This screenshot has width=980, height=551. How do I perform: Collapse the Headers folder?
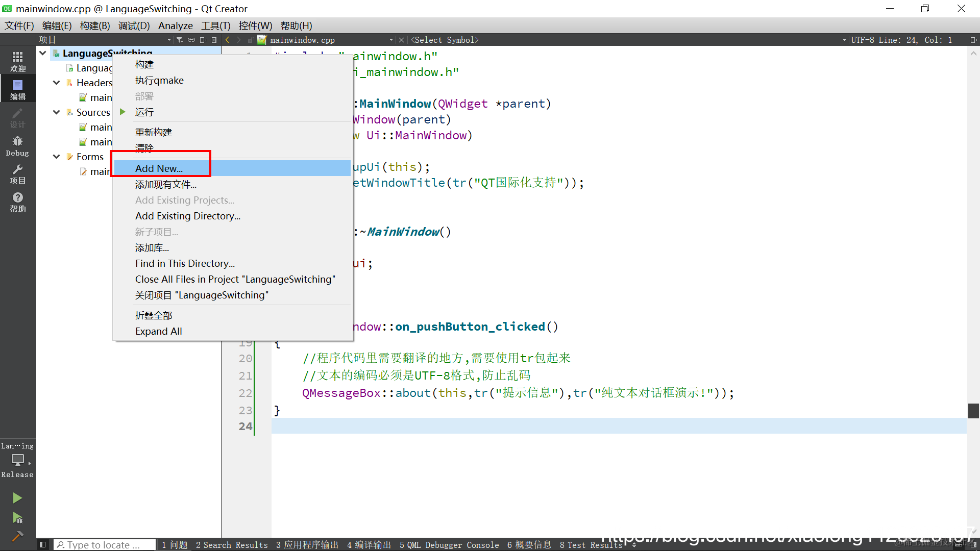pos(57,83)
